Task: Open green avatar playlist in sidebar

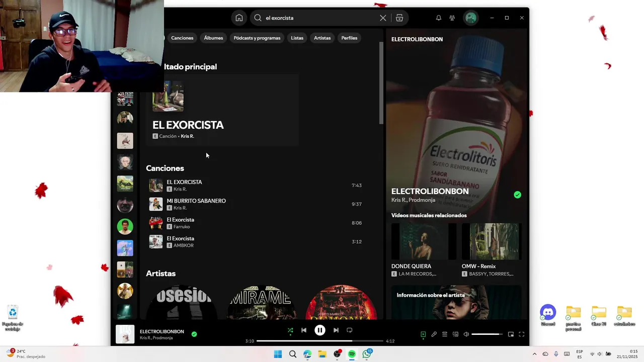Action: [125, 227]
